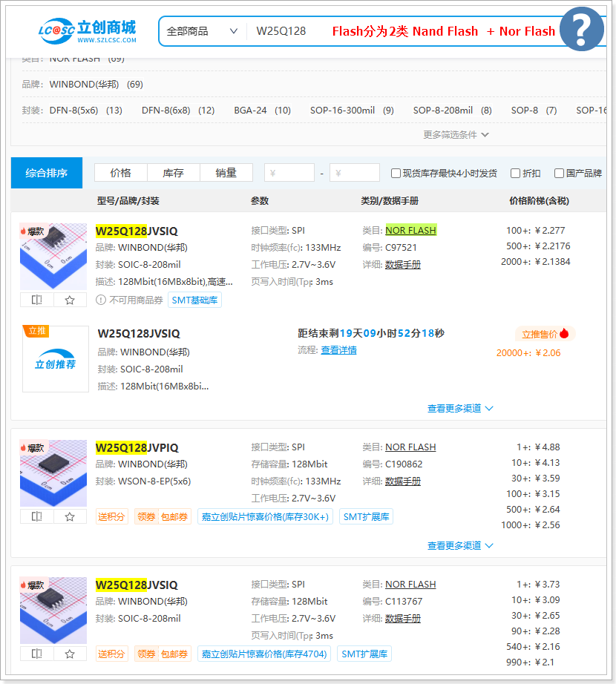Image resolution: width=616 pixels, height=684 pixels.
Task: Open the C113767 W25Q128JVSIQ title link
Action: click(x=137, y=585)
